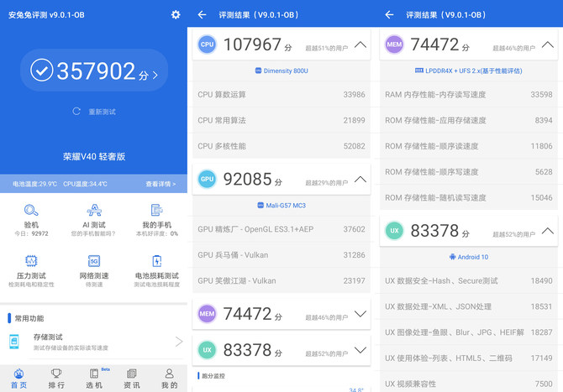Viewport: 563px width, 392px height.
Task: Select the CPU 算数运算 row
Action: pyautogui.click(x=281, y=94)
